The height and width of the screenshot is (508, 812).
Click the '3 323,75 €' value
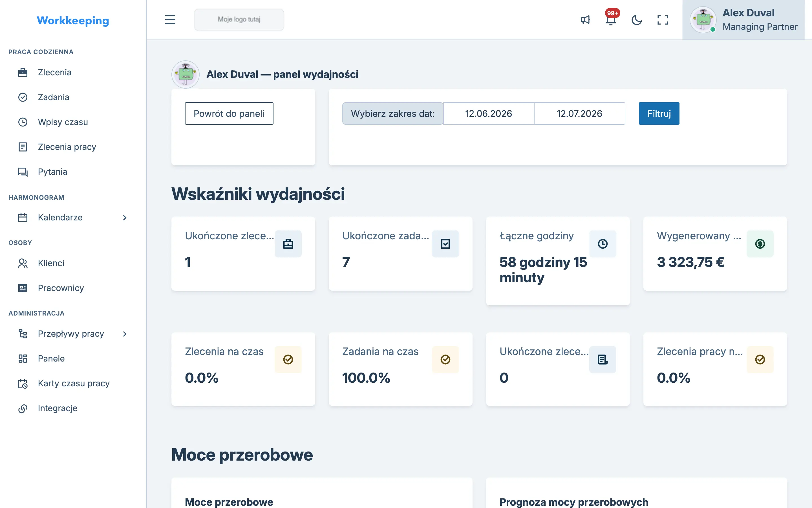690,262
